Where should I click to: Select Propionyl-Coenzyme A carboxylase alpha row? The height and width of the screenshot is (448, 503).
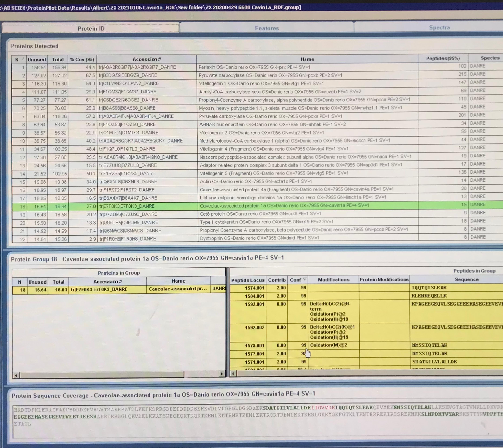tap(257, 100)
